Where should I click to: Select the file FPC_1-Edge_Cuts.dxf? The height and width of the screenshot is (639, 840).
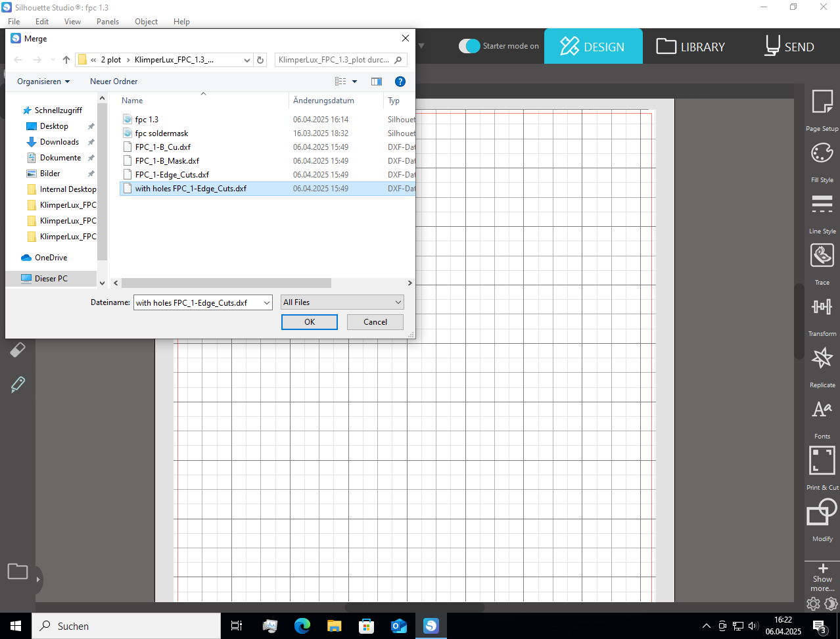click(x=172, y=175)
